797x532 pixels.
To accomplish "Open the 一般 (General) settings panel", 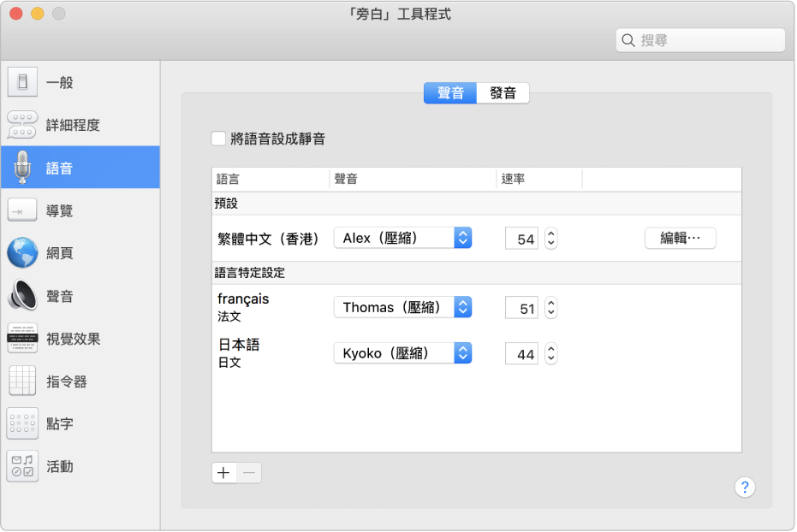I will point(60,82).
